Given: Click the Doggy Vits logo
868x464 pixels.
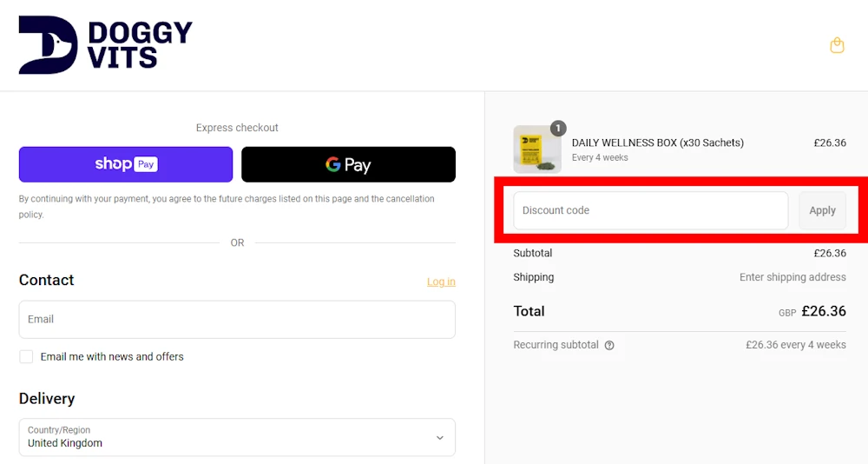Looking at the screenshot, I should pyautogui.click(x=105, y=45).
